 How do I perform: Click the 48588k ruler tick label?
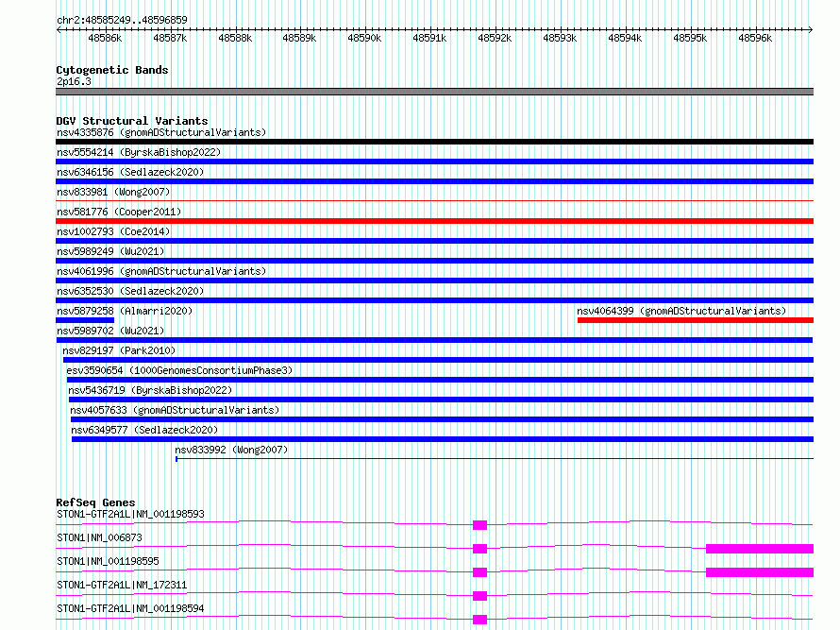coord(235,38)
